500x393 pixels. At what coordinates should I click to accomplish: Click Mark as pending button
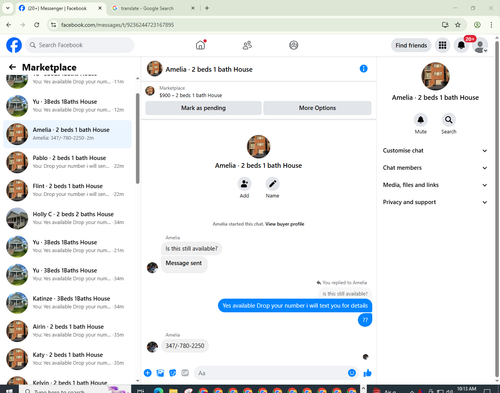click(203, 108)
